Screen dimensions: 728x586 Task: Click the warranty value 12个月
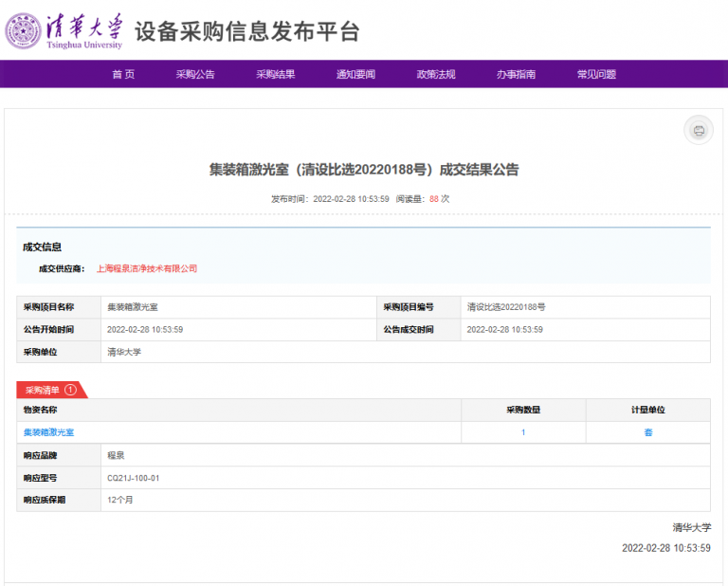pos(120,500)
